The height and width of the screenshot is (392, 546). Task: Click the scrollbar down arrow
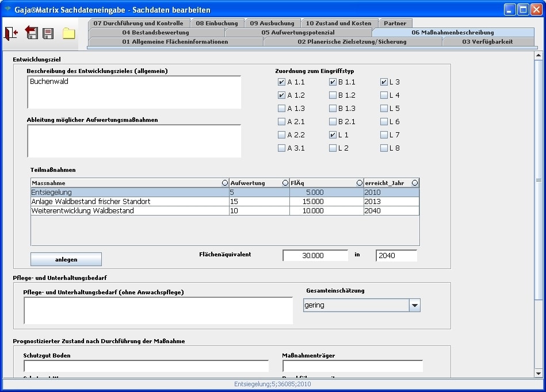[x=539, y=373]
